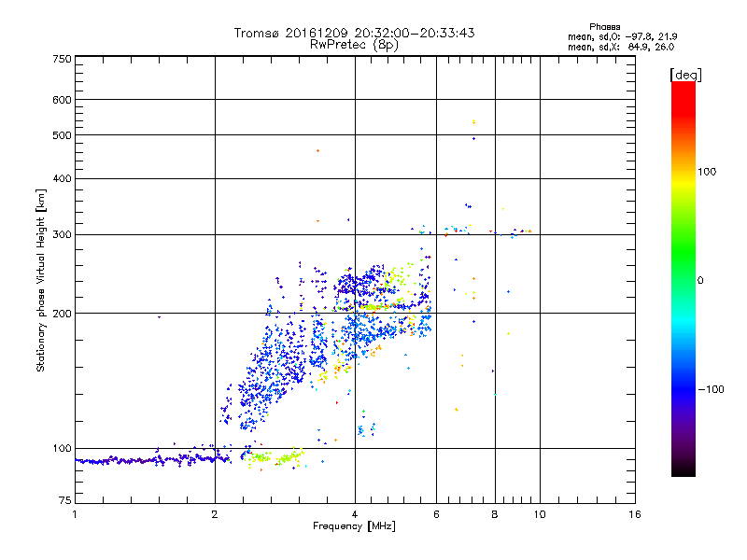
Task: Click the colorbar tick label "-100"
Action: pyautogui.click(x=711, y=389)
